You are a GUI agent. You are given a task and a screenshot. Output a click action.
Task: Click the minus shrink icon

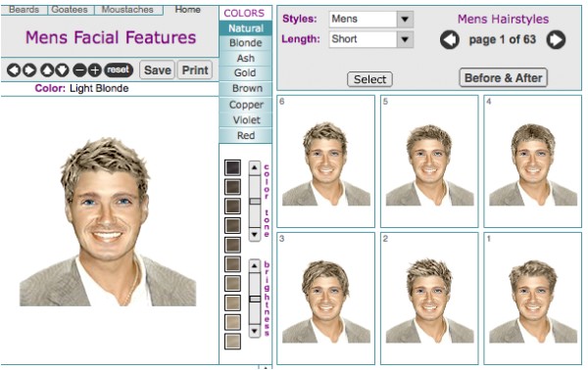tap(79, 70)
